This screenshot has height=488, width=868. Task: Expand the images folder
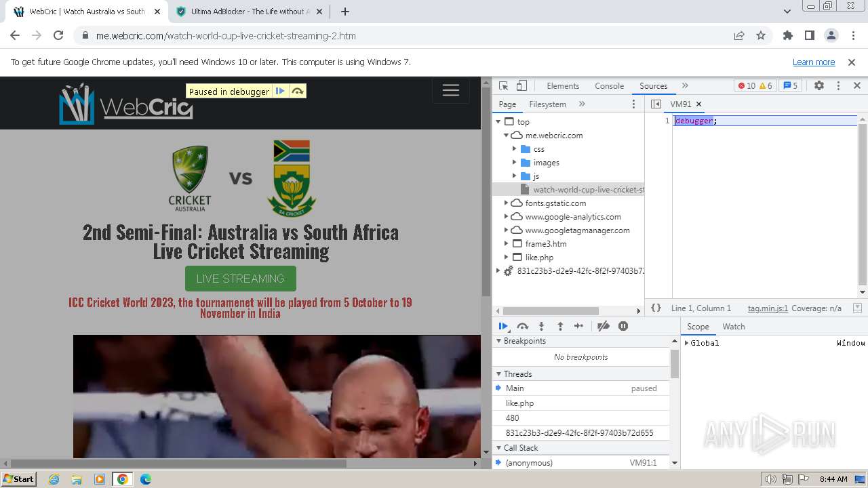click(x=515, y=163)
